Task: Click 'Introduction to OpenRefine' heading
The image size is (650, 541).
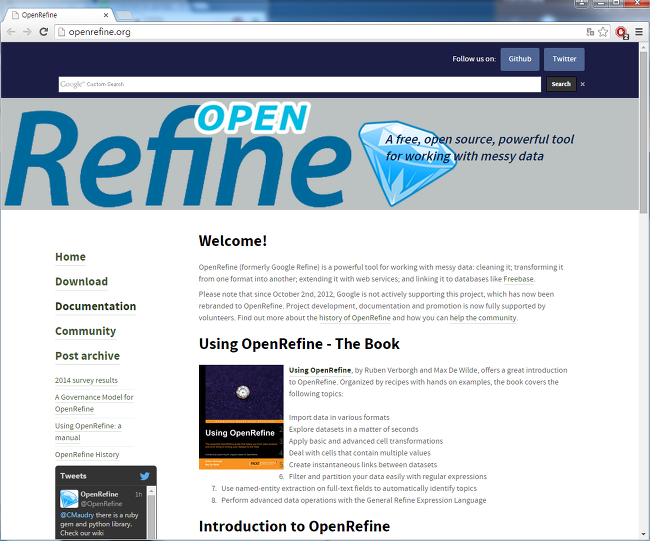Action: pos(294,526)
